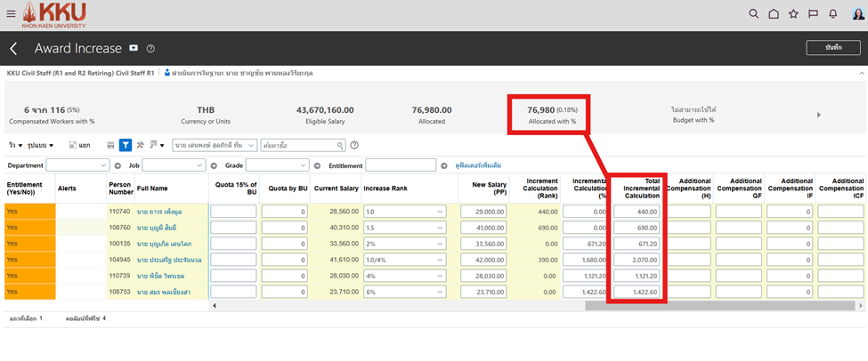Screen dimensions: 868x361
Task: Click help icon next to Award Increase
Action: click(x=150, y=49)
